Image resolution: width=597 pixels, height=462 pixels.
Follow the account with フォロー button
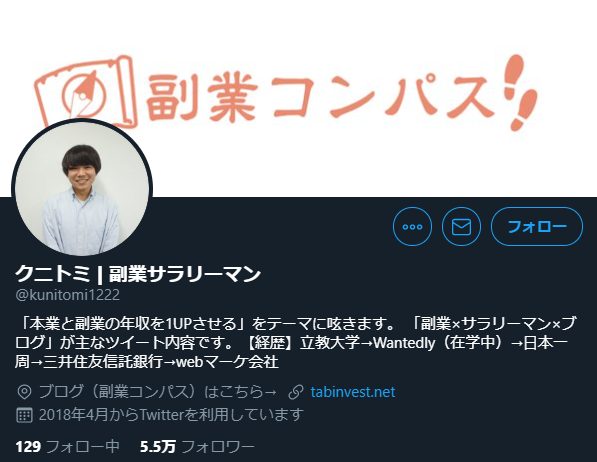[x=537, y=227]
